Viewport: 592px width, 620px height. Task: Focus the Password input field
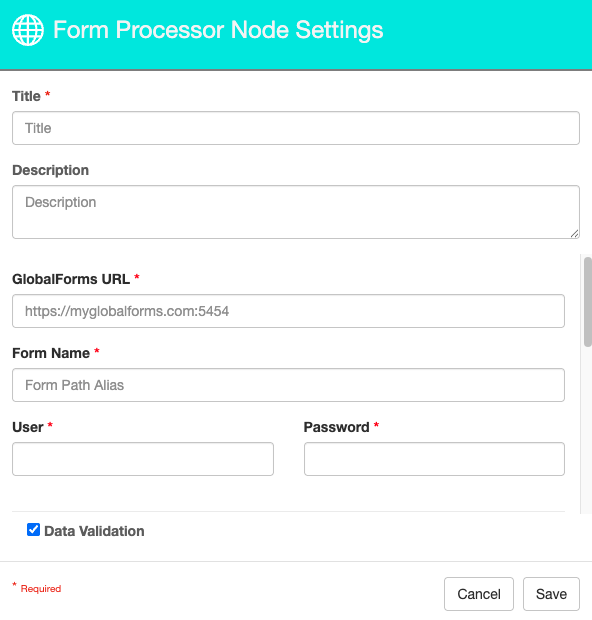click(x=434, y=459)
